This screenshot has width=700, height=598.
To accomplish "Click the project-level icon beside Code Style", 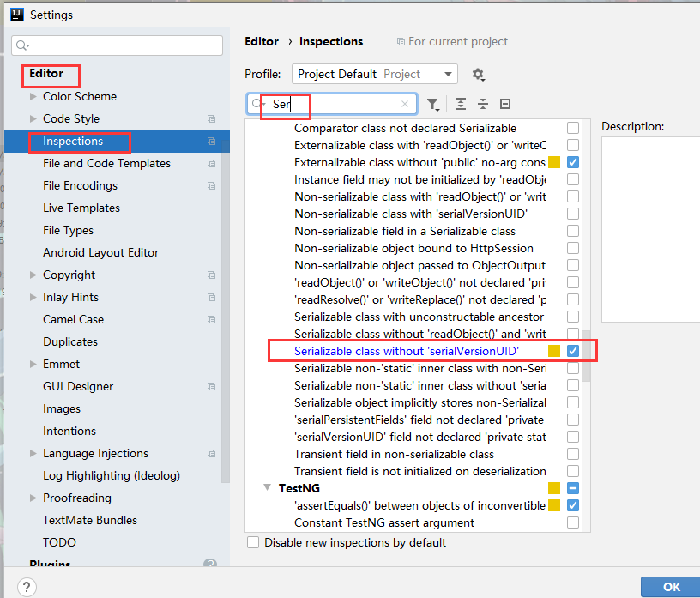I will pos(212,118).
